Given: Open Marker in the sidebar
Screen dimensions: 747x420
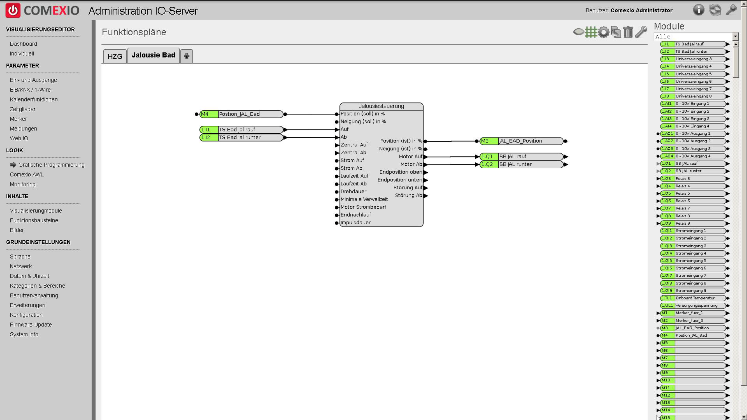Looking at the screenshot, I should pos(17,118).
